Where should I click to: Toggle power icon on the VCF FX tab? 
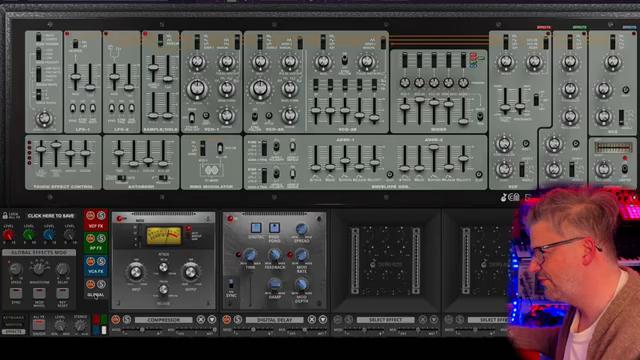pos(91,215)
